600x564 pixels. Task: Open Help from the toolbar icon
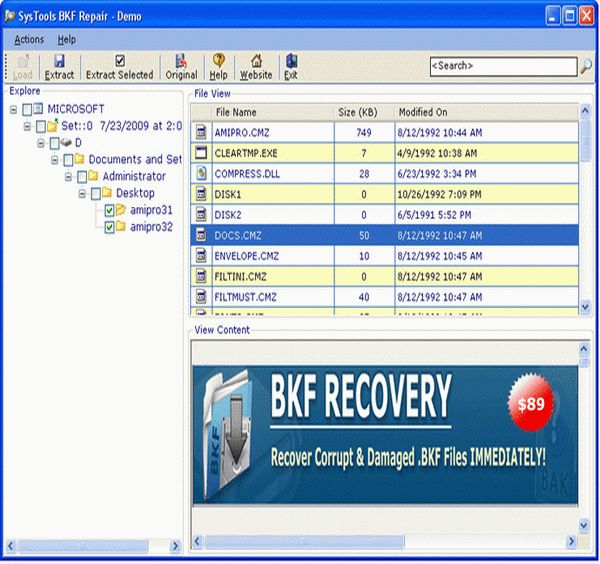pos(218,60)
